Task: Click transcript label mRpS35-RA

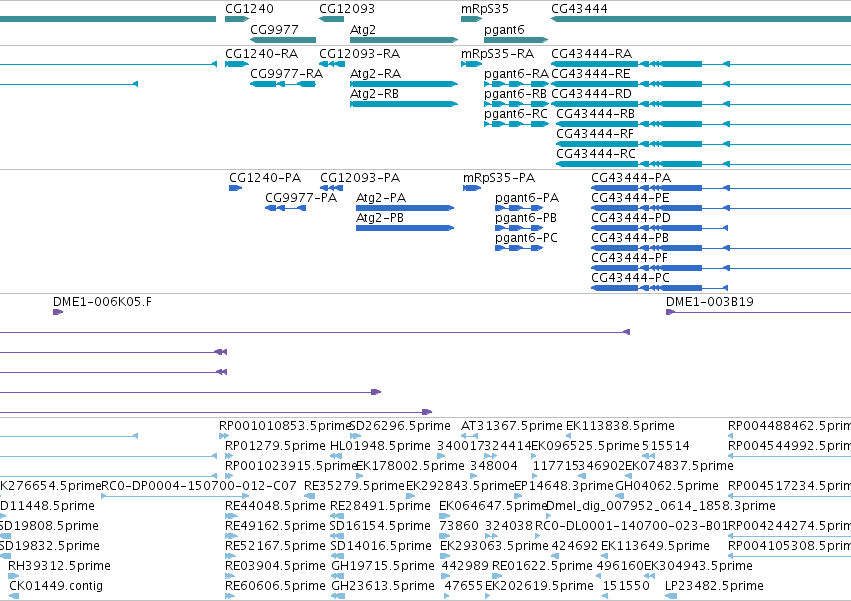Action: 497,54
